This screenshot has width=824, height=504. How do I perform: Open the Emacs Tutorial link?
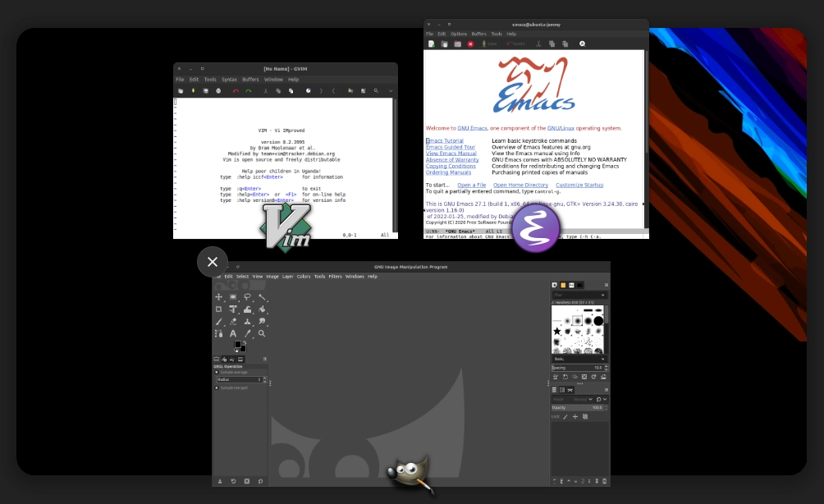[x=445, y=141]
